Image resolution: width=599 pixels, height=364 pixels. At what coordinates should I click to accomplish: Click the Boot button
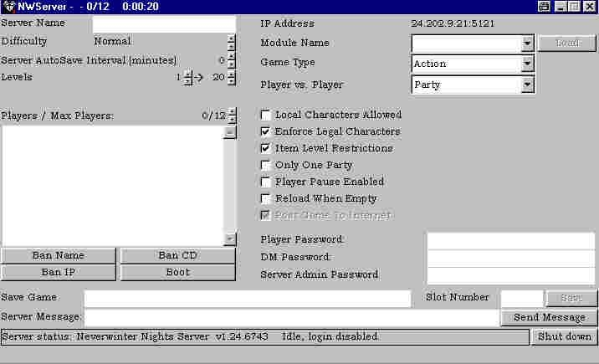[177, 272]
